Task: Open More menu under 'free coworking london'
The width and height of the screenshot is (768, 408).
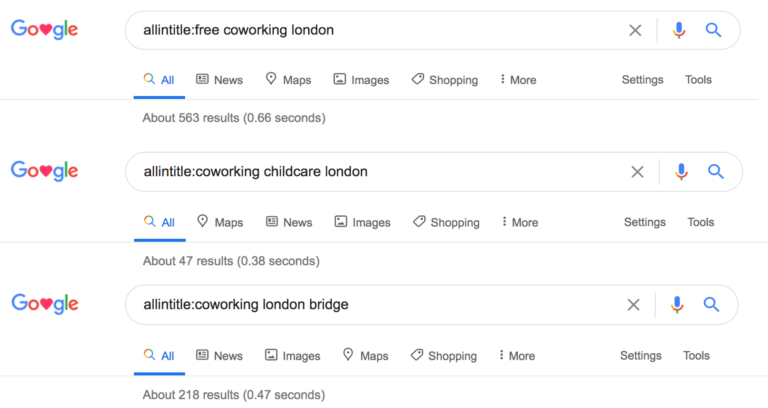Action: tap(518, 80)
